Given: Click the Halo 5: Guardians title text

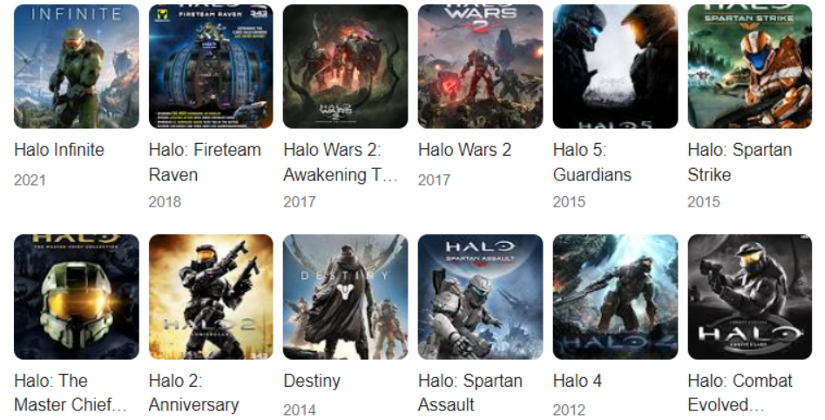Looking at the screenshot, I should [x=592, y=162].
